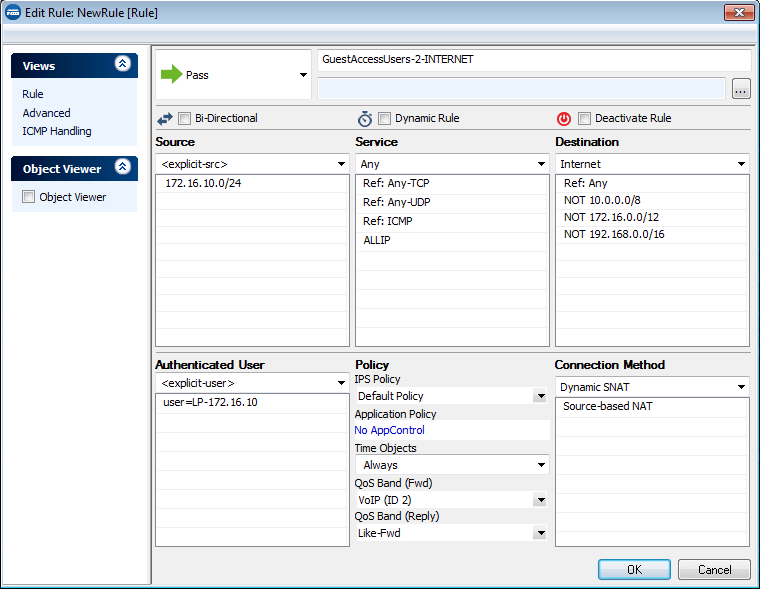Select service entry Ref: Any-UDP

pos(452,202)
